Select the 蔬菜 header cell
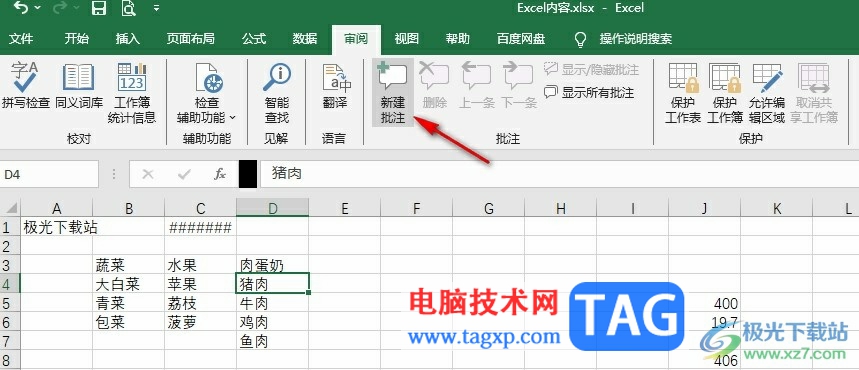Image resolution: width=859 pixels, height=370 pixels. (129, 265)
